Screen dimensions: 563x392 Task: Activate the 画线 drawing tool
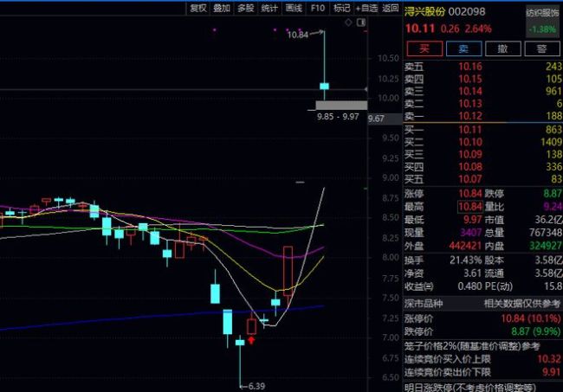tap(294, 9)
